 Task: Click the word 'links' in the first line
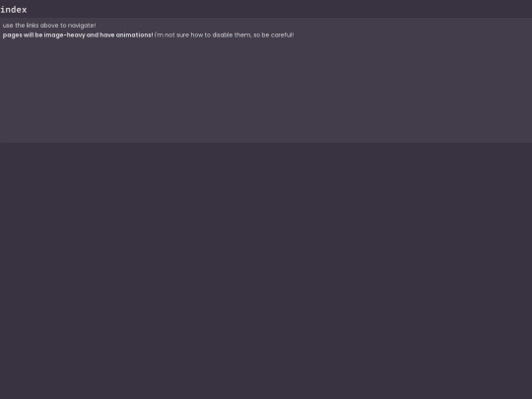point(33,26)
